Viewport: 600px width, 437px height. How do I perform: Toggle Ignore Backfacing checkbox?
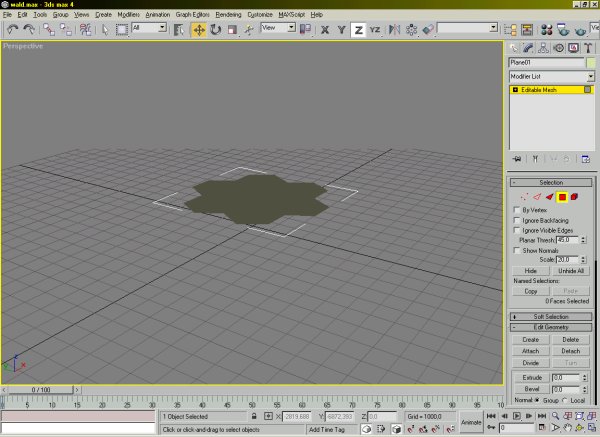coord(516,220)
